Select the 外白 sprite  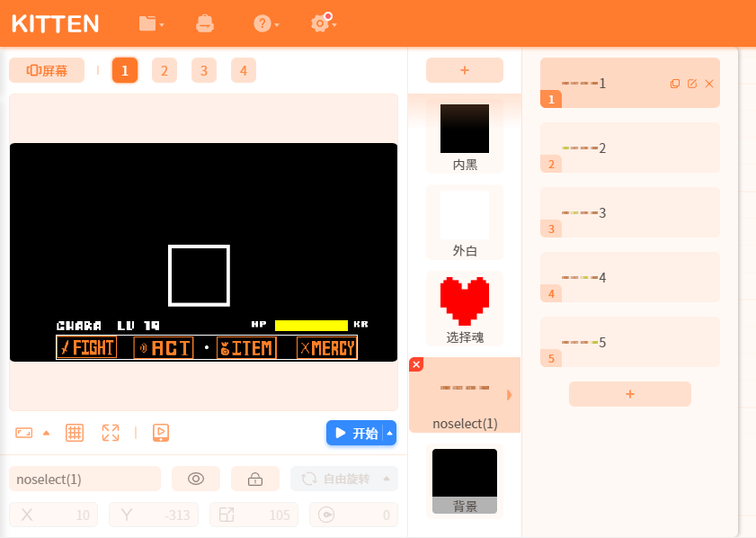pos(465,222)
